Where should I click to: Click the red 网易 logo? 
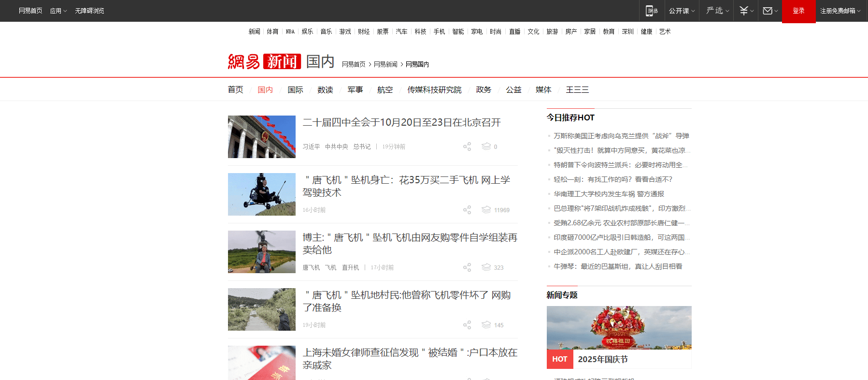click(244, 61)
